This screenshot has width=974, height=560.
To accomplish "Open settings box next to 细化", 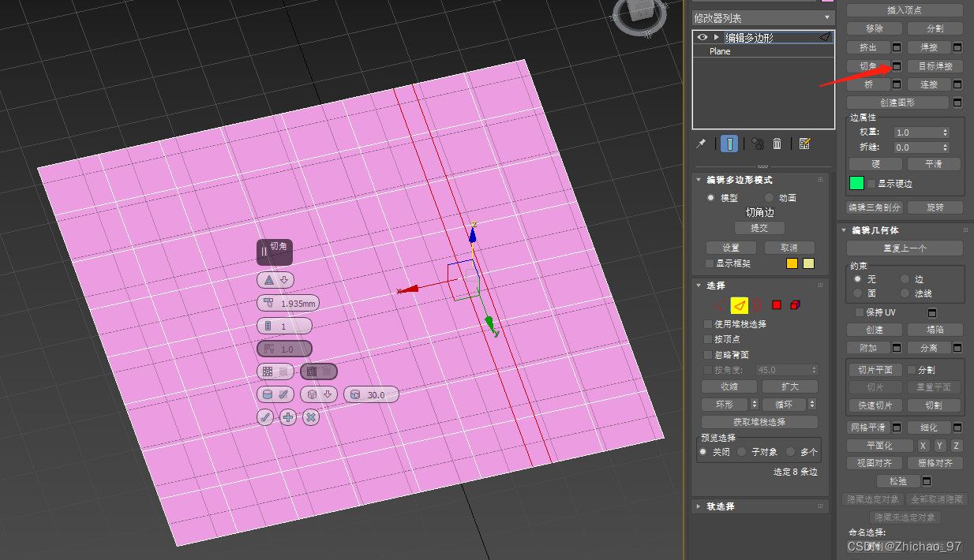I will [957, 427].
